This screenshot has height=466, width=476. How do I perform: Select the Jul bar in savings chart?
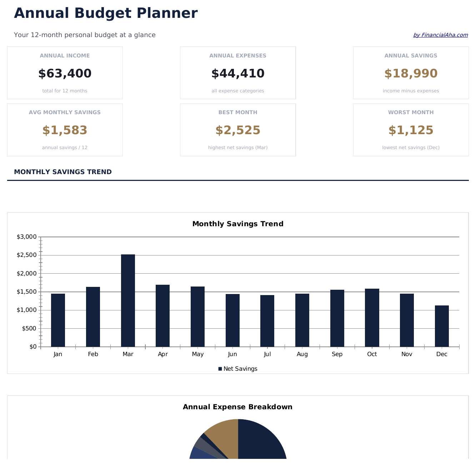pos(267,321)
